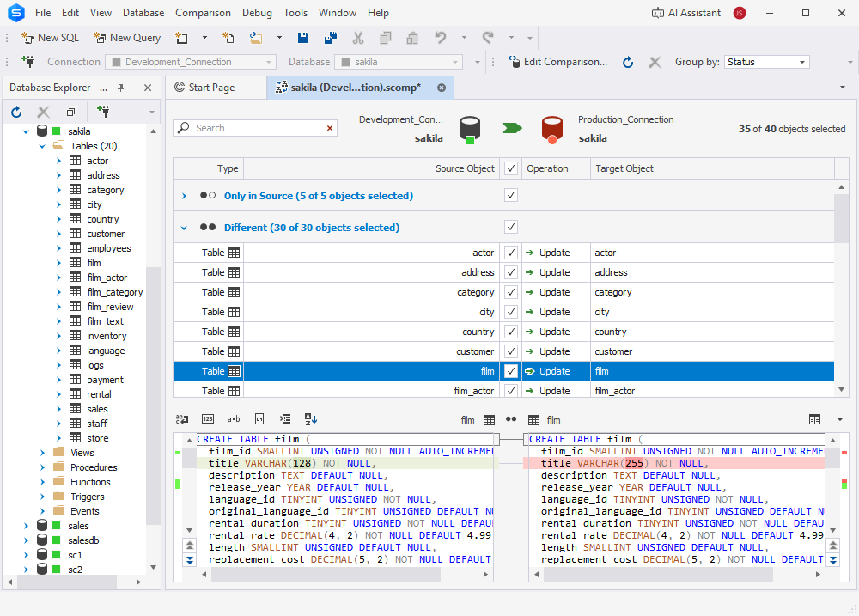Click the Copy icon in toolbar
The width and height of the screenshot is (859, 616).
click(386, 38)
